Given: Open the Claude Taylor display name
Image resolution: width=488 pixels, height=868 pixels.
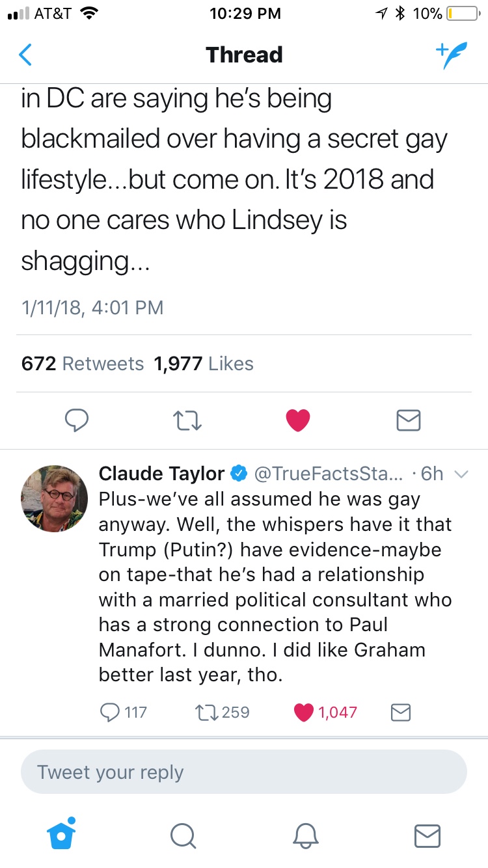Looking at the screenshot, I should click(x=162, y=474).
